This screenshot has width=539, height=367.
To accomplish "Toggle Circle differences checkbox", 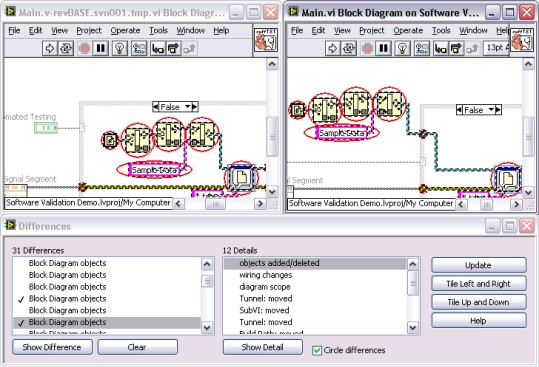I will click(317, 351).
